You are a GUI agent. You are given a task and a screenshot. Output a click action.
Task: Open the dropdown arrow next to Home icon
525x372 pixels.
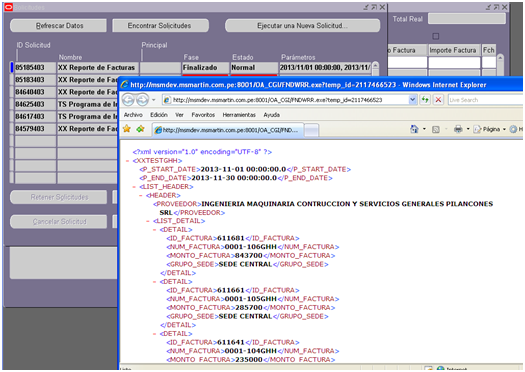424,129
